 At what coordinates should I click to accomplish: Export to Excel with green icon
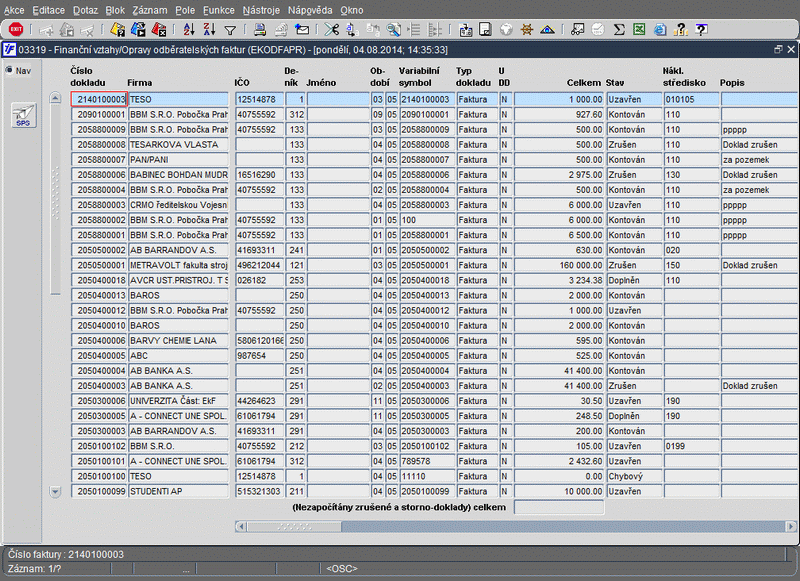[639, 30]
